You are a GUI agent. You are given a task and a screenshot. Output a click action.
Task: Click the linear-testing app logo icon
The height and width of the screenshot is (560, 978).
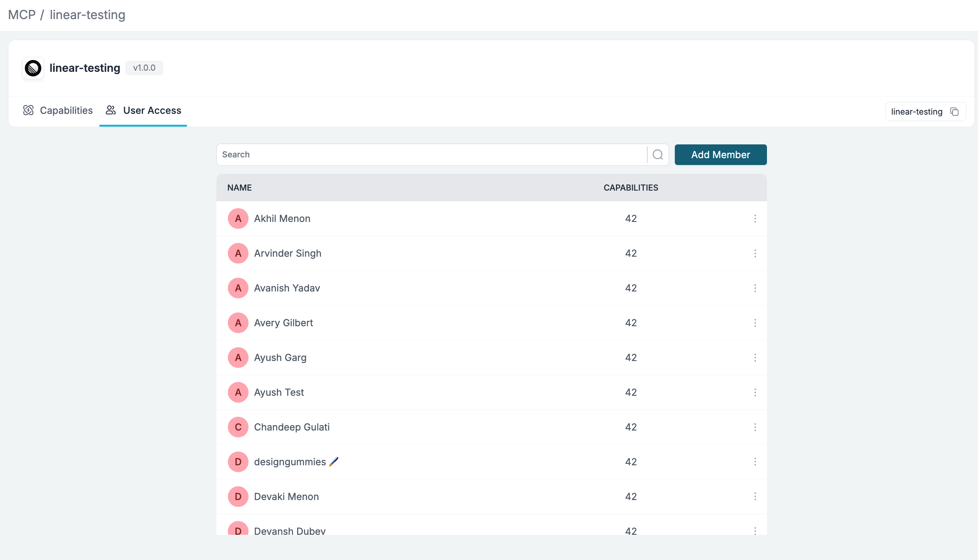tap(33, 68)
